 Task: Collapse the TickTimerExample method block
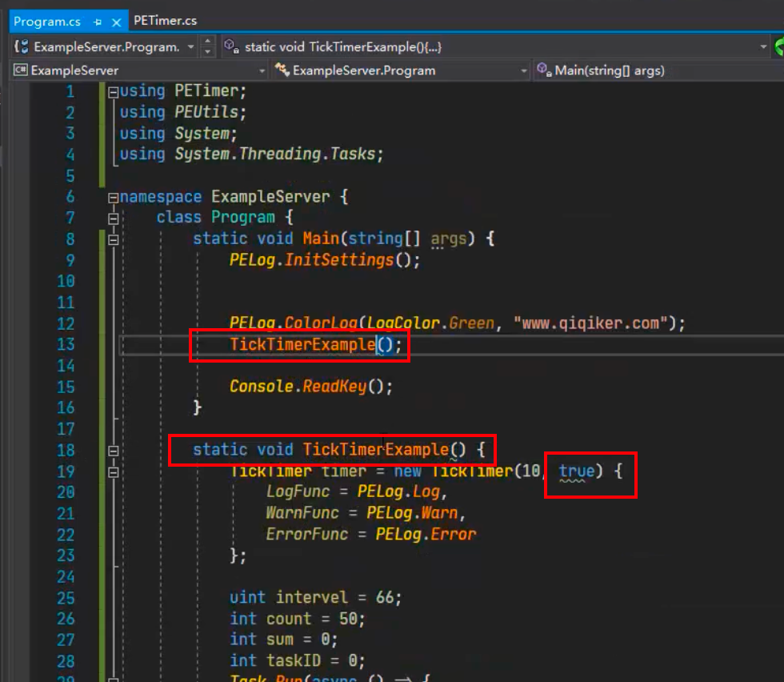tap(114, 451)
